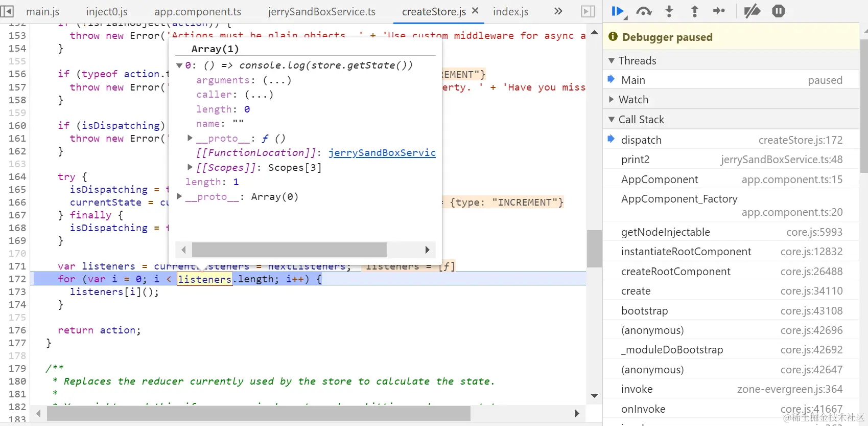Switch to the index.js tab
Viewport: 868px width, 426px height.
[511, 11]
